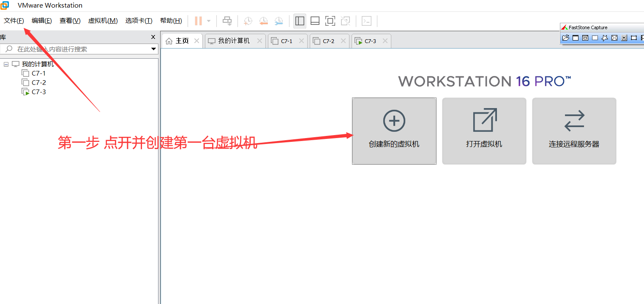Open the 选项卡(T) menu
Viewport: 644px width, 304px height.
click(x=139, y=21)
